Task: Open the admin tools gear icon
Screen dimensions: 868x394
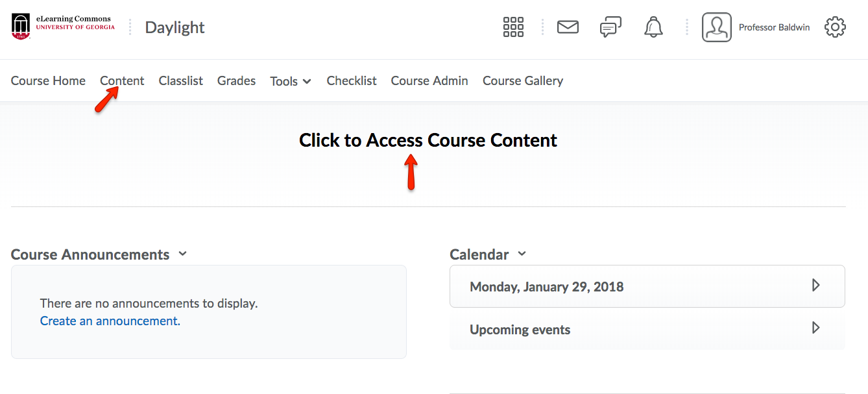Action: [835, 27]
